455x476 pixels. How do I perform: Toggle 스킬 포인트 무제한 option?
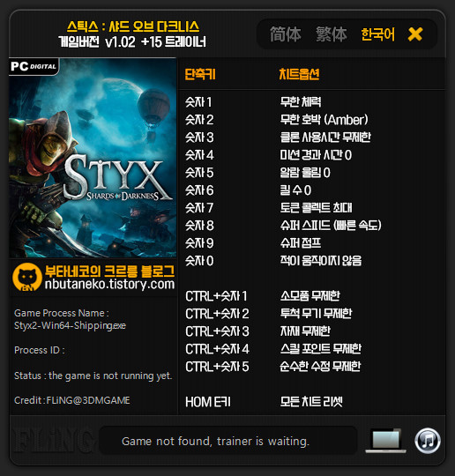(321, 348)
